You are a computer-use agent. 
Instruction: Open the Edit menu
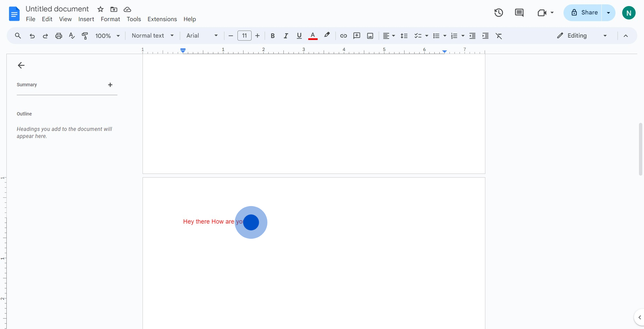click(x=47, y=19)
